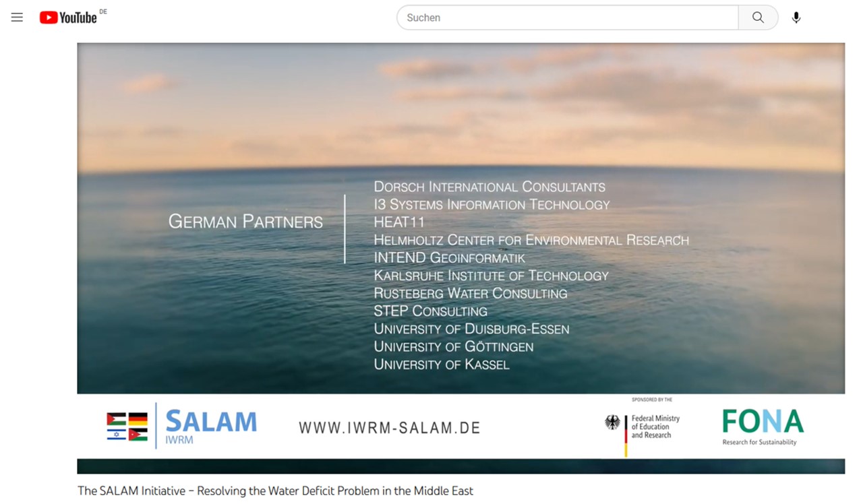Open the hamburger guide menu

click(17, 18)
